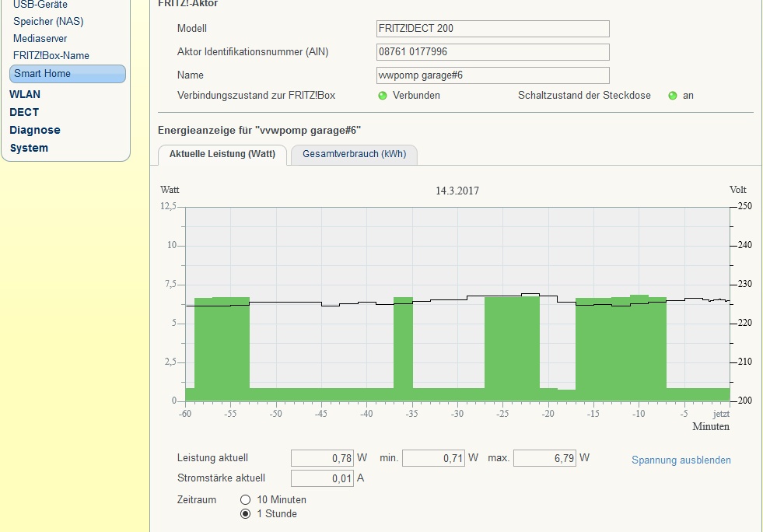Viewport: 763px width, 532px height.
Task: Click the Watt axis label
Action: click(170, 190)
